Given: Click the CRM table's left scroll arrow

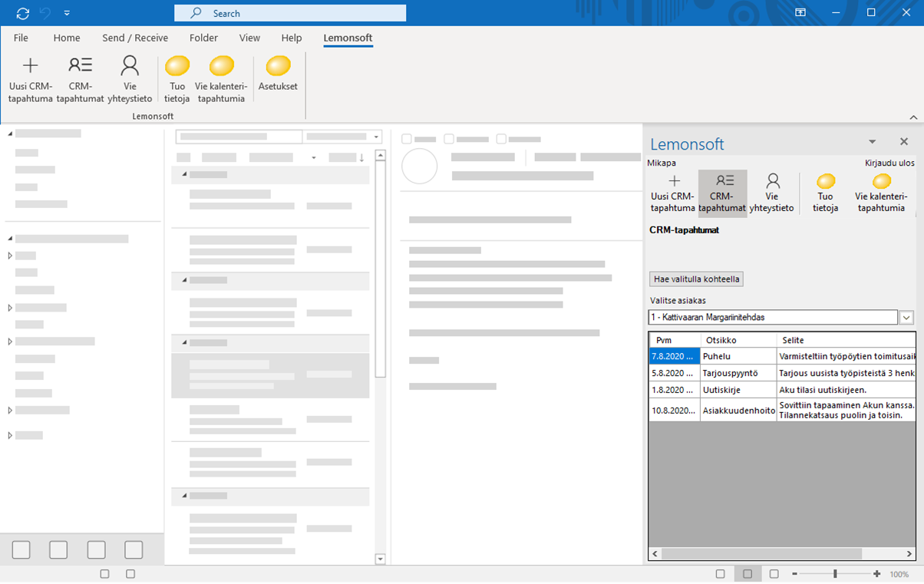Looking at the screenshot, I should click(655, 553).
